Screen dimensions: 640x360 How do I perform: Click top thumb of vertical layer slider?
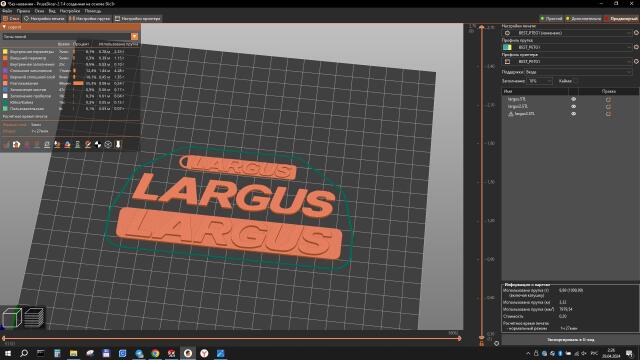[482, 27]
